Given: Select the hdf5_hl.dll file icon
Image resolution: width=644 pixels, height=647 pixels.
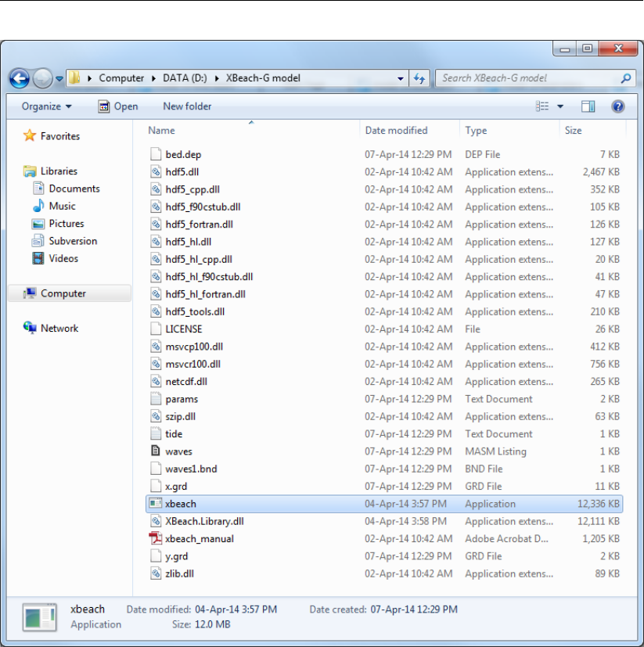Looking at the screenshot, I should (x=156, y=242).
